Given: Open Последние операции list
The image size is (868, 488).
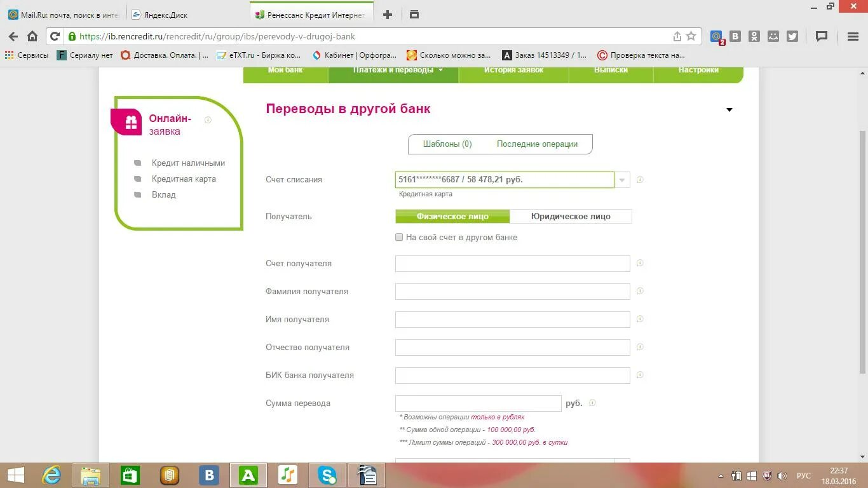Looking at the screenshot, I should click(537, 144).
